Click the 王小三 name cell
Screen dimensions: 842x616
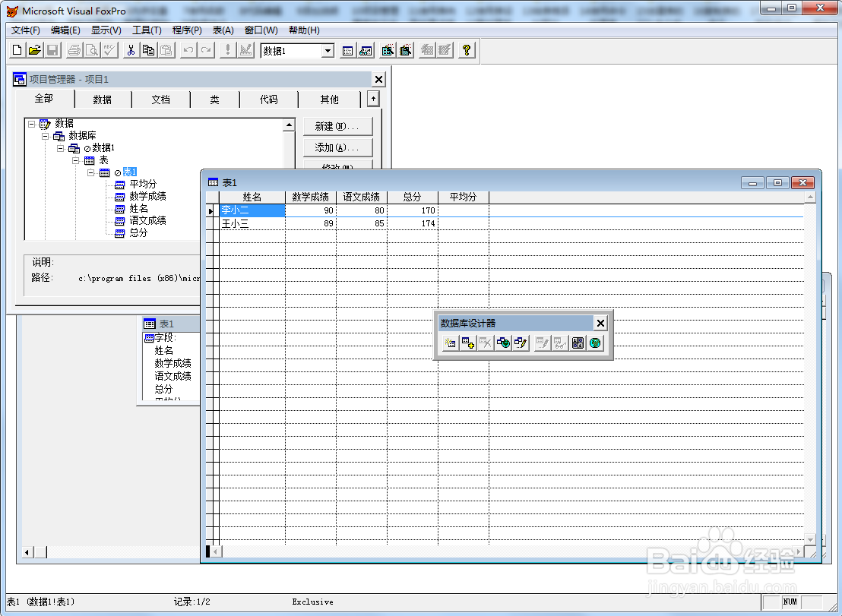[252, 223]
